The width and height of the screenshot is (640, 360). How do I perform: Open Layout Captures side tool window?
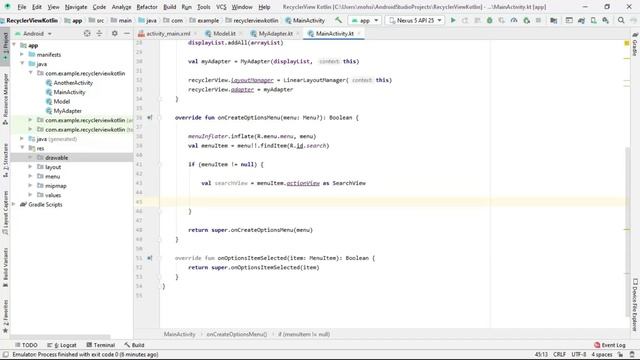[5, 212]
